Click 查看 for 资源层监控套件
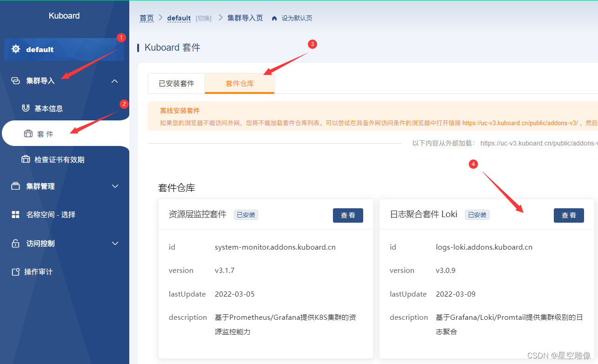 point(348,215)
